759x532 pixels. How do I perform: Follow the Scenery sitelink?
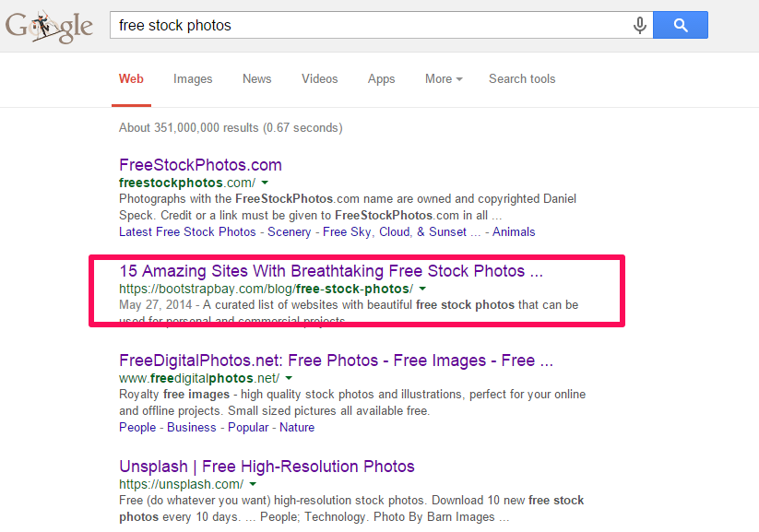(289, 231)
